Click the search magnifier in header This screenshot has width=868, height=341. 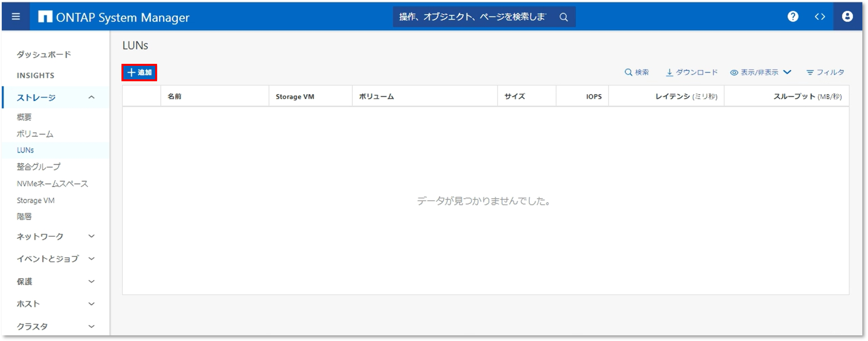coord(563,17)
